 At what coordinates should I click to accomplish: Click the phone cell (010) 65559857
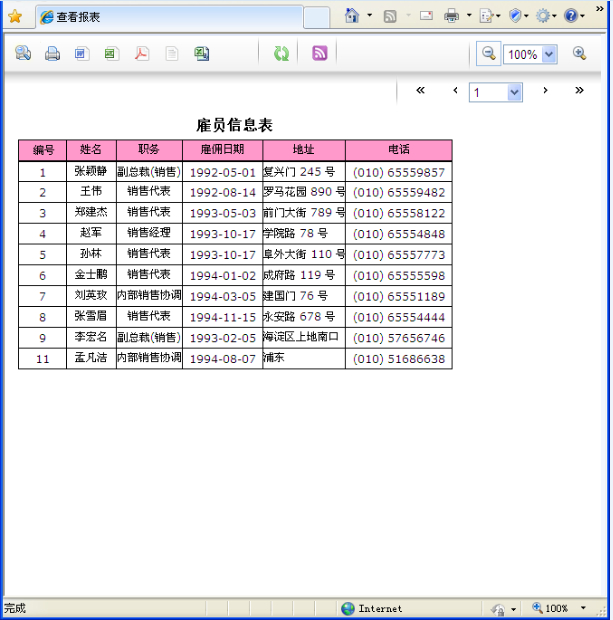pos(399,172)
